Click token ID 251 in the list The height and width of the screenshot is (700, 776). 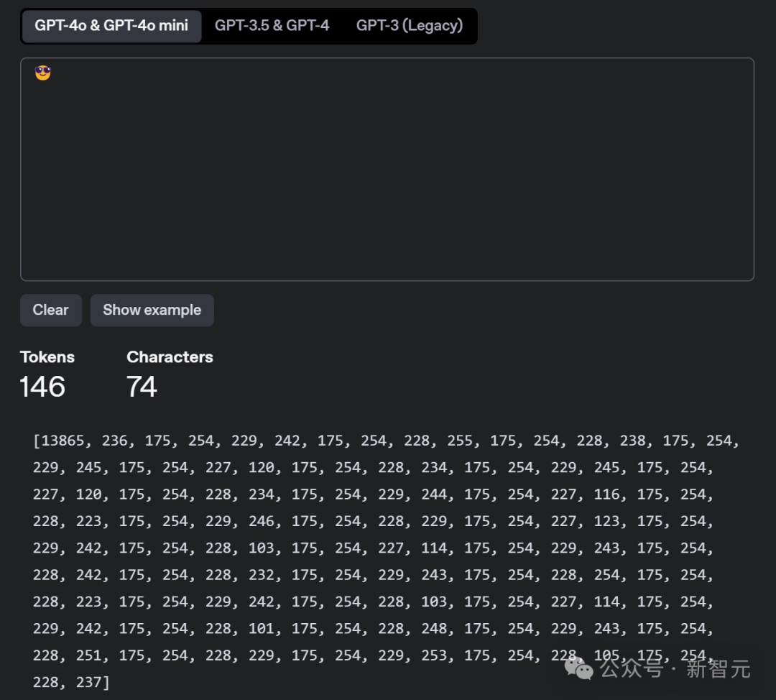(x=88, y=655)
